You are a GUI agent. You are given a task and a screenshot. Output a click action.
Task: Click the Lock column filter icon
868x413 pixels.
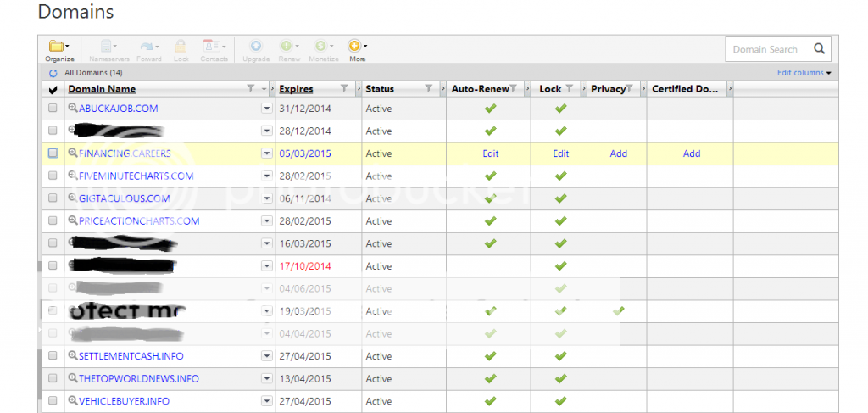tap(569, 88)
